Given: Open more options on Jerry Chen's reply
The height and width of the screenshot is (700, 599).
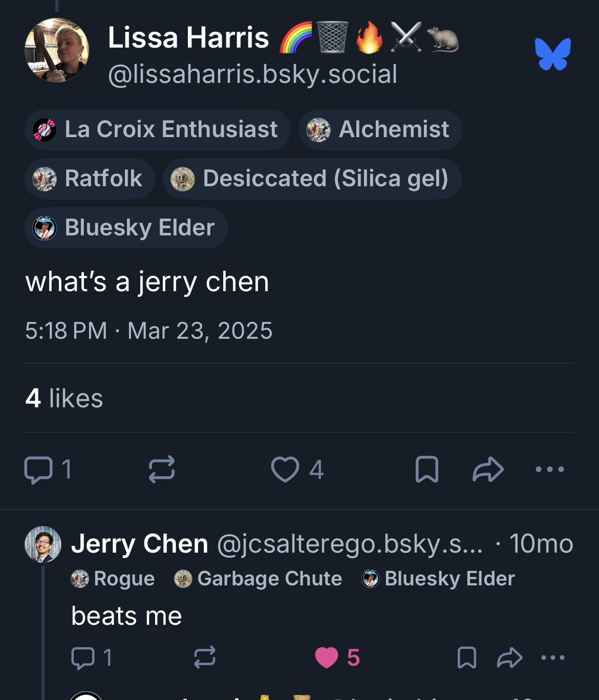Looking at the screenshot, I should click(x=553, y=658).
